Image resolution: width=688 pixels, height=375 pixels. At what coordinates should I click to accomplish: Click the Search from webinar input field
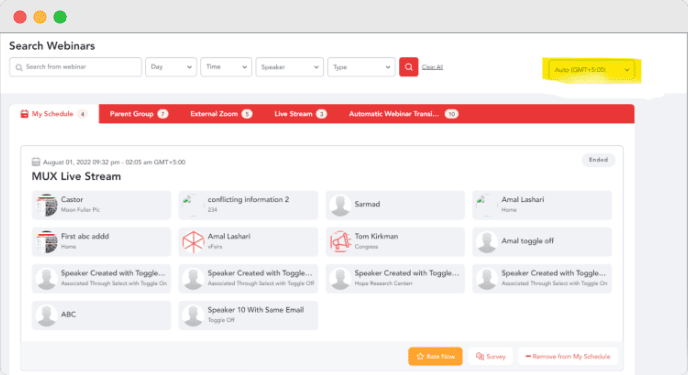pyautogui.click(x=75, y=67)
